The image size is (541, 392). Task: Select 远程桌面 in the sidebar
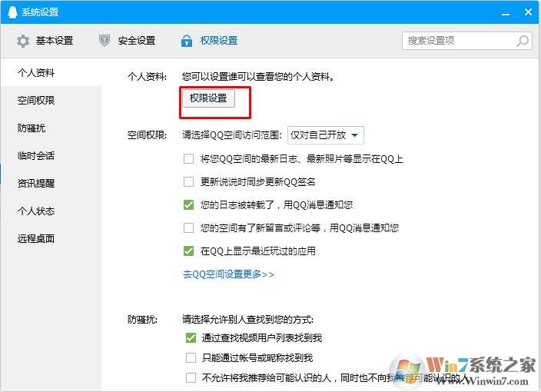51,238
